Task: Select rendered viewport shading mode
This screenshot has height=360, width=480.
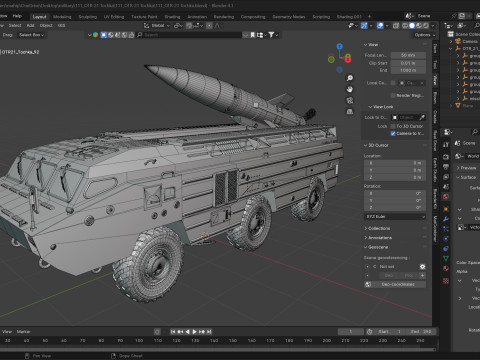Action: point(426,26)
